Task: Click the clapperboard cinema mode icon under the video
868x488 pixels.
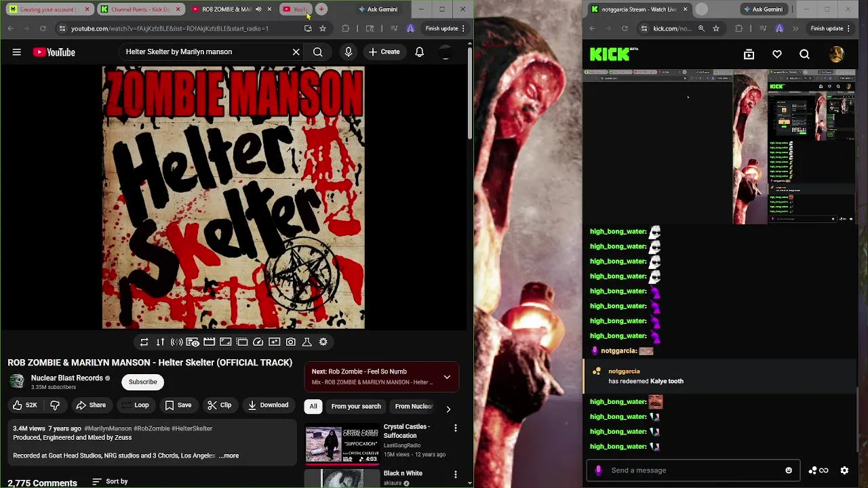Action: point(209,342)
